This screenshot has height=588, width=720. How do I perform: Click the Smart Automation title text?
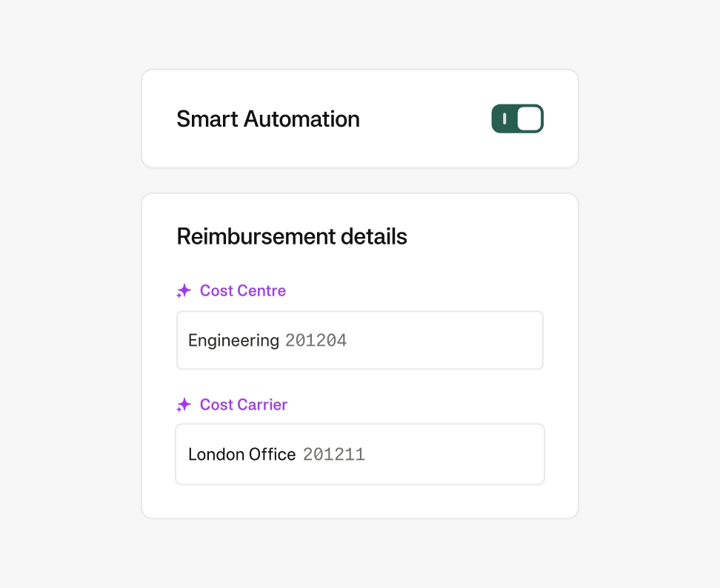click(x=267, y=119)
